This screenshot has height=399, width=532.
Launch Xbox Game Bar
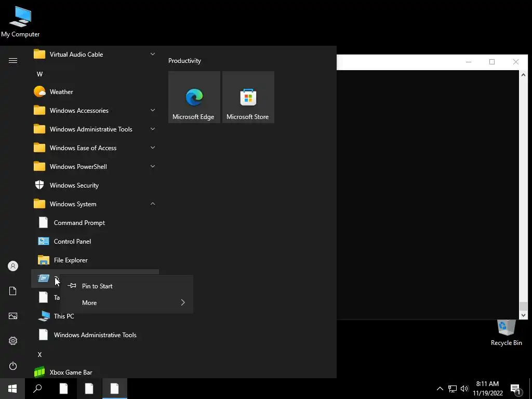click(95, 372)
